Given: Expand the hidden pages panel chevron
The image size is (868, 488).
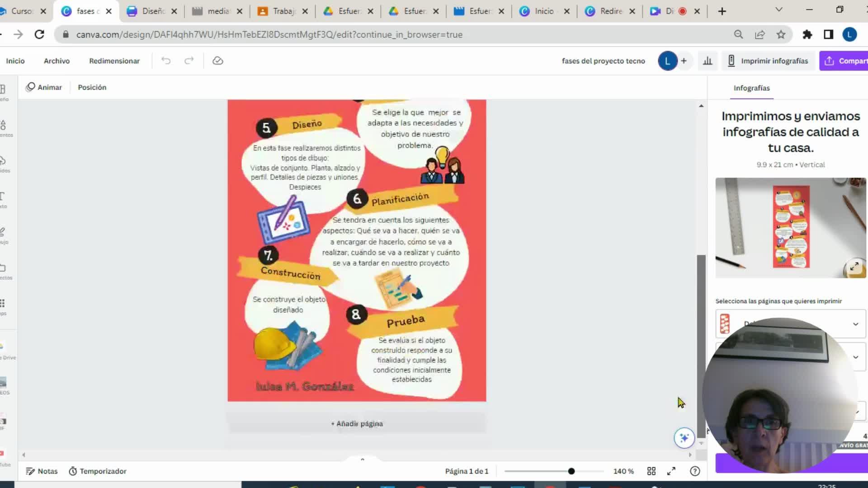Looking at the screenshot, I should 362,459.
